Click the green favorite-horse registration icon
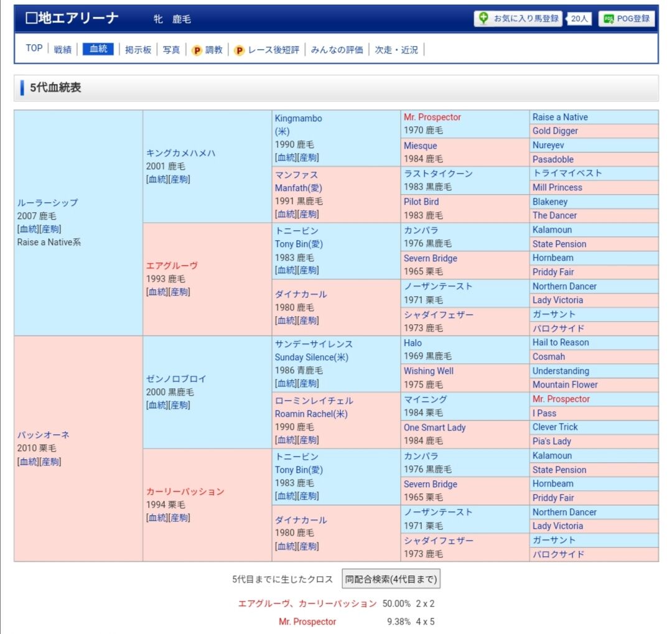This screenshot has width=672, height=634. click(x=483, y=19)
